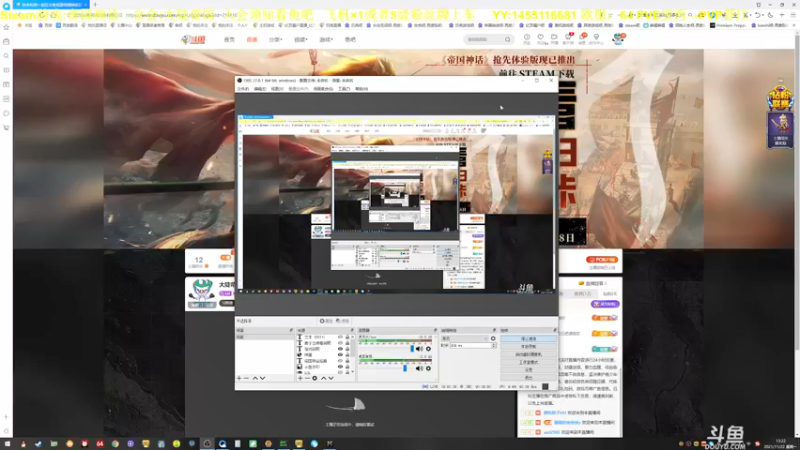Open OBS 场景集合 Scene Collection menu
This screenshot has width=800, height=450.
click(323, 89)
